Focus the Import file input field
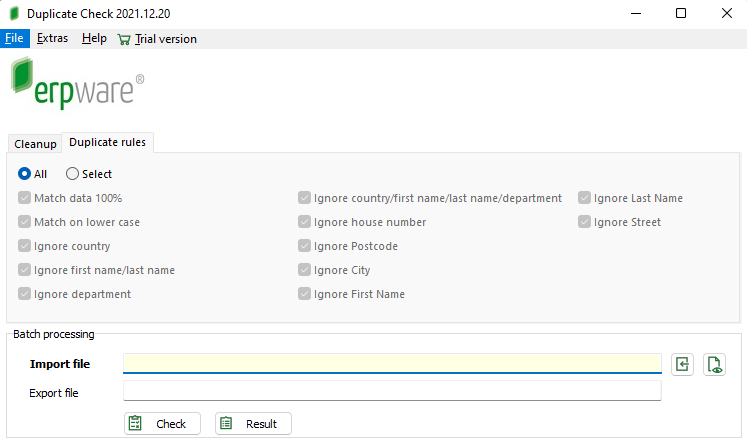Image resolution: width=747 pixels, height=448 pixels. pyautogui.click(x=392, y=364)
